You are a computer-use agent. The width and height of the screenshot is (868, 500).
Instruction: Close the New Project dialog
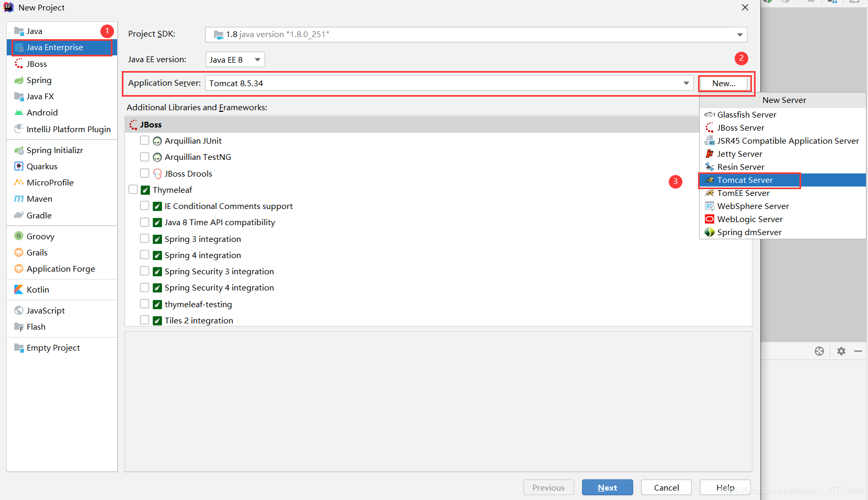pyautogui.click(x=745, y=7)
